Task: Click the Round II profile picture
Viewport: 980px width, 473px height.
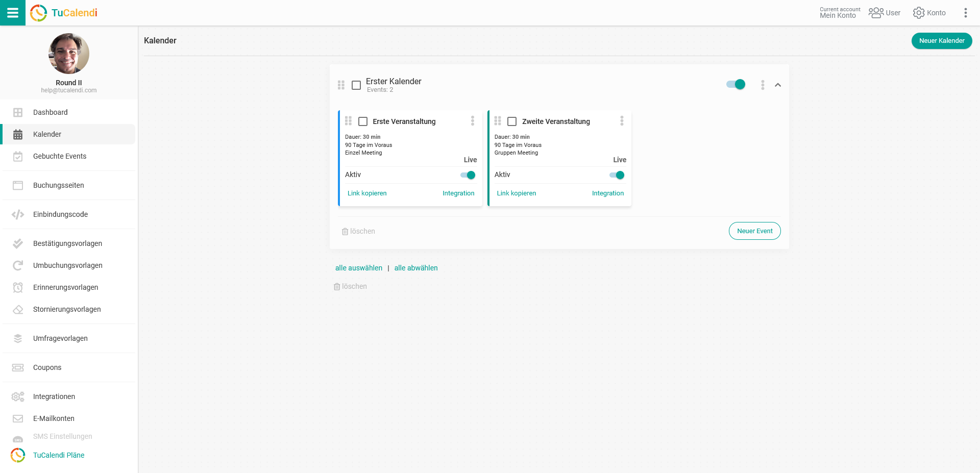Action: 69,54
